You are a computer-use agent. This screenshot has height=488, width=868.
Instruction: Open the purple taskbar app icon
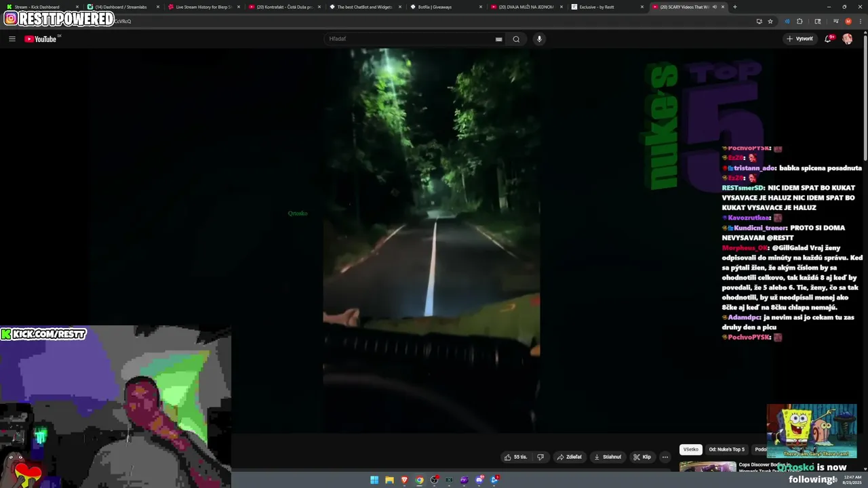click(x=464, y=480)
